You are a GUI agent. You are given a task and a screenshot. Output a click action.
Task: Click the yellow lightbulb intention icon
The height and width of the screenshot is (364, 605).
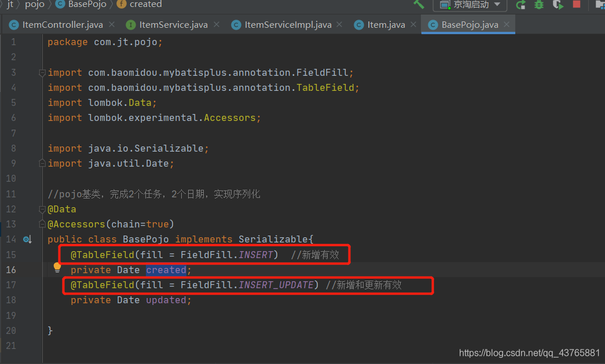pyautogui.click(x=57, y=267)
